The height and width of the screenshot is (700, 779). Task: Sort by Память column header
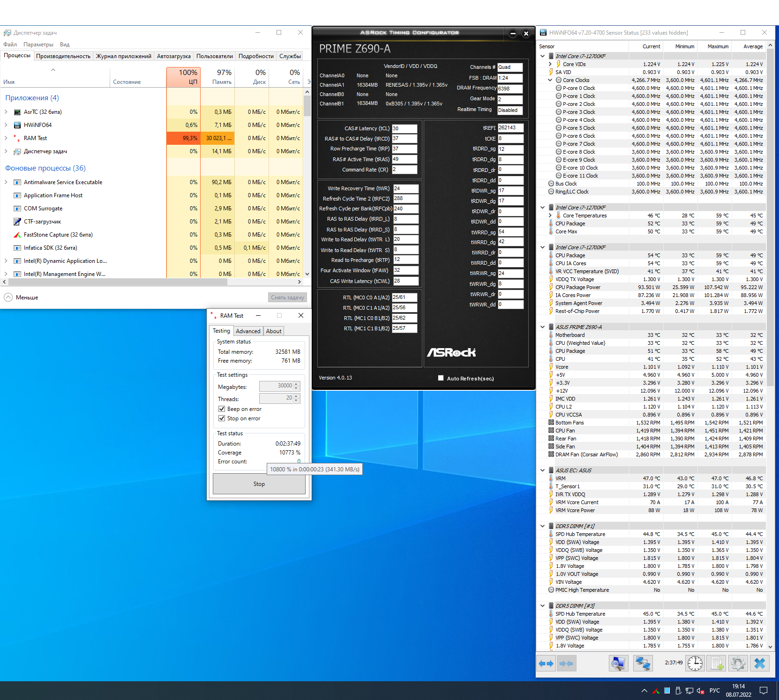coord(217,77)
